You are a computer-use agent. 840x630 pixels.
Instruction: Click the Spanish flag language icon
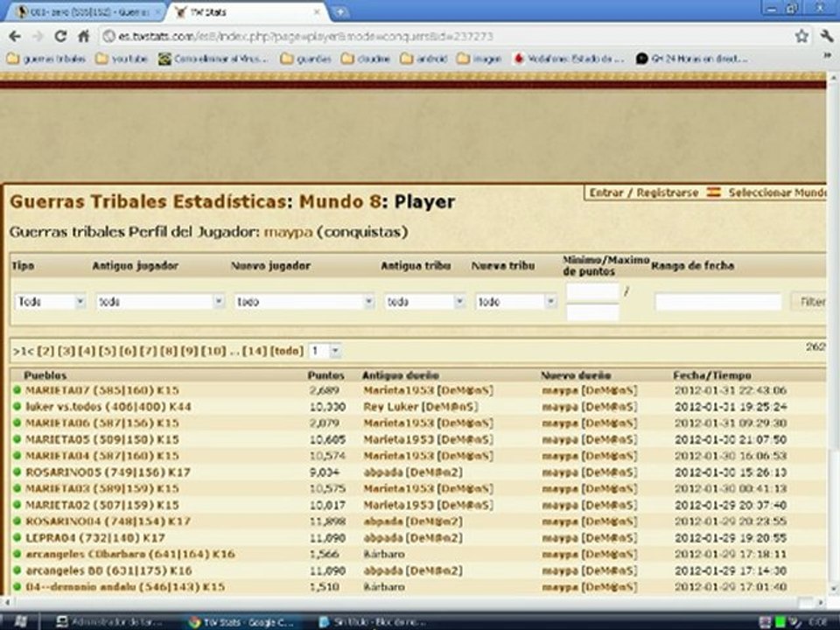714,192
